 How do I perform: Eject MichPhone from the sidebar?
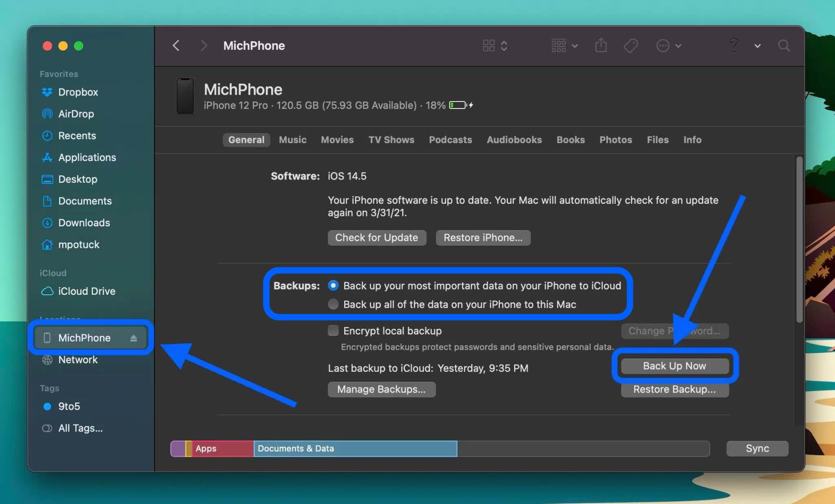[x=133, y=338]
